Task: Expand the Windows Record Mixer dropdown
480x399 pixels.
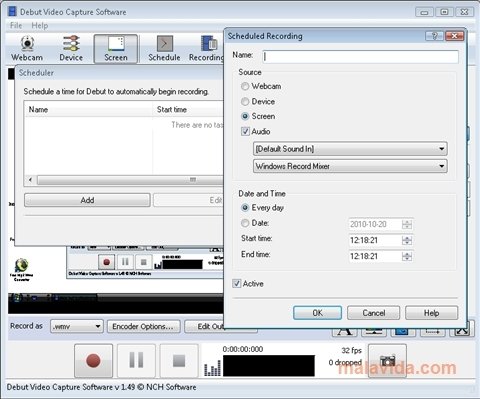Action: point(350,166)
